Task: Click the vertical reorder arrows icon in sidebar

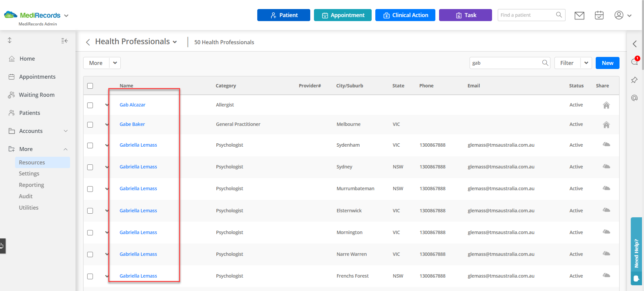Action: point(10,40)
